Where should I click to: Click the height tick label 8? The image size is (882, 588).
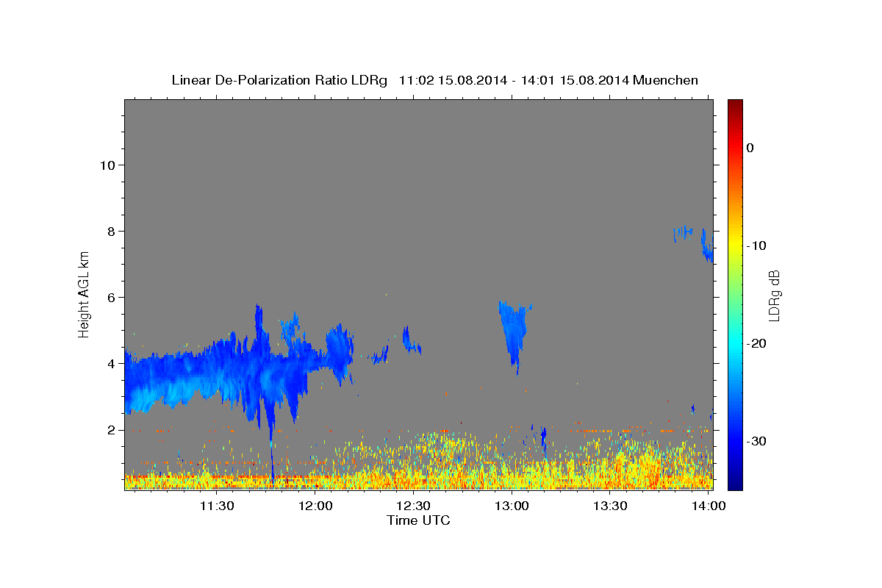click(110, 232)
